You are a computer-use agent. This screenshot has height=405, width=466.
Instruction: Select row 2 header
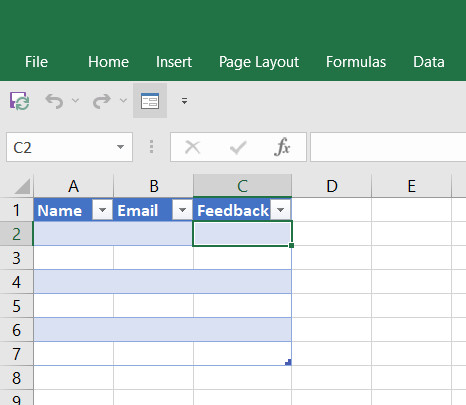click(16, 234)
